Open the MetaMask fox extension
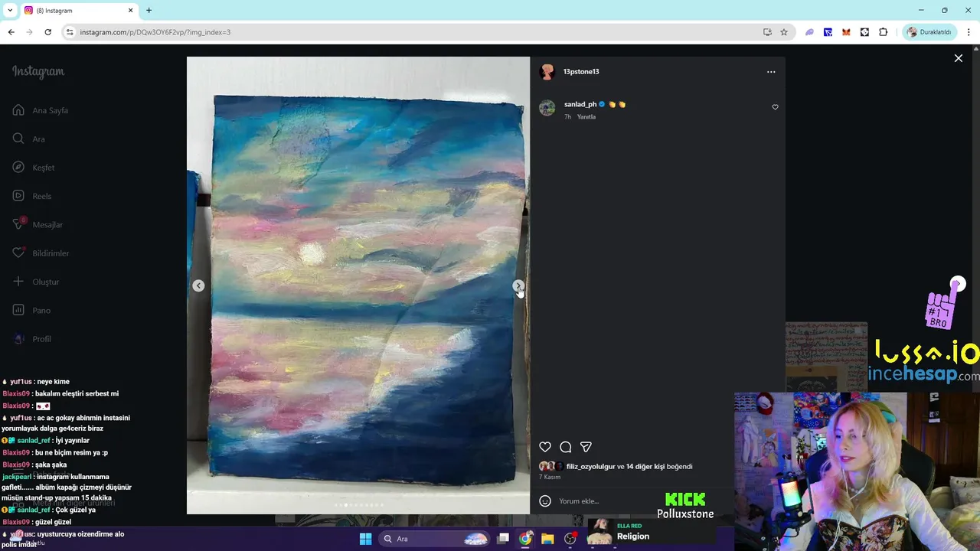The height and width of the screenshot is (551, 980). [x=846, y=32]
